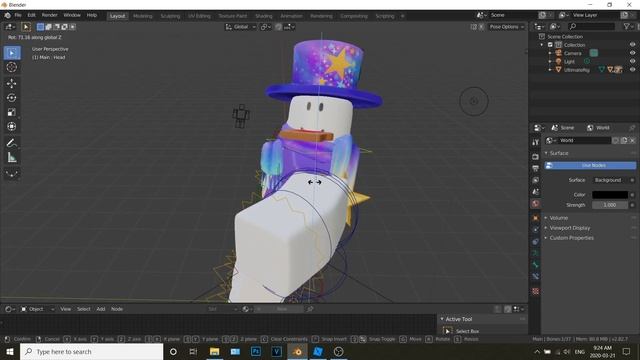This screenshot has width=640, height=360.
Task: Toggle the Fake User shield for World
Action: [616, 140]
